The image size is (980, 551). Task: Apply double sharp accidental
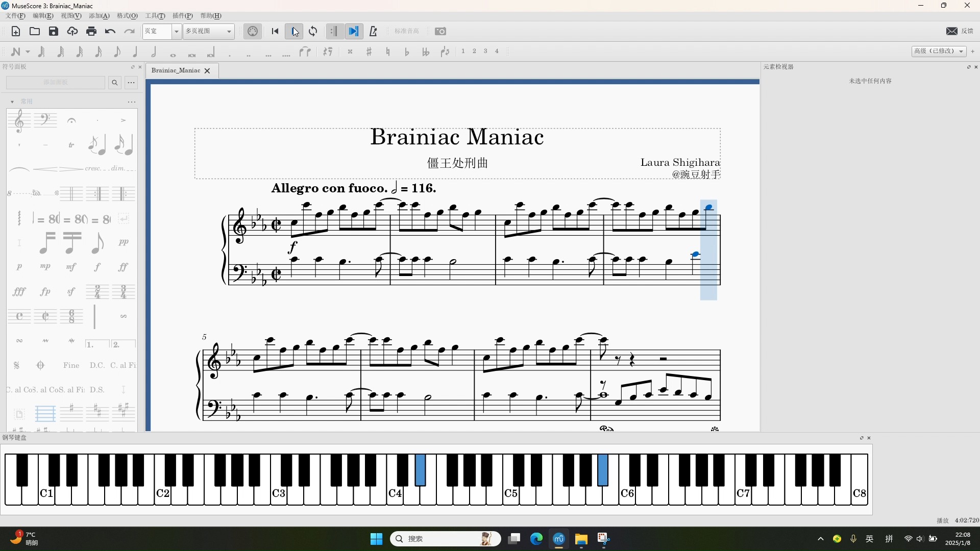pos(350,52)
